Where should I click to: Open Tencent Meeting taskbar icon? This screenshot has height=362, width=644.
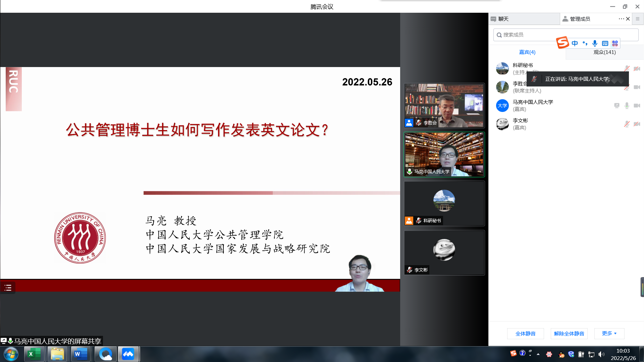point(128,354)
